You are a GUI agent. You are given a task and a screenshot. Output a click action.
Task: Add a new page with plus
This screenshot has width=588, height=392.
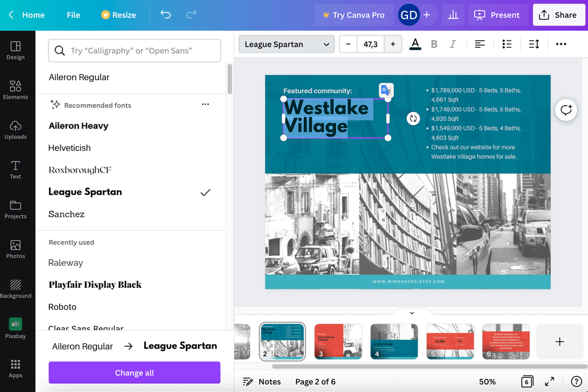click(x=559, y=342)
